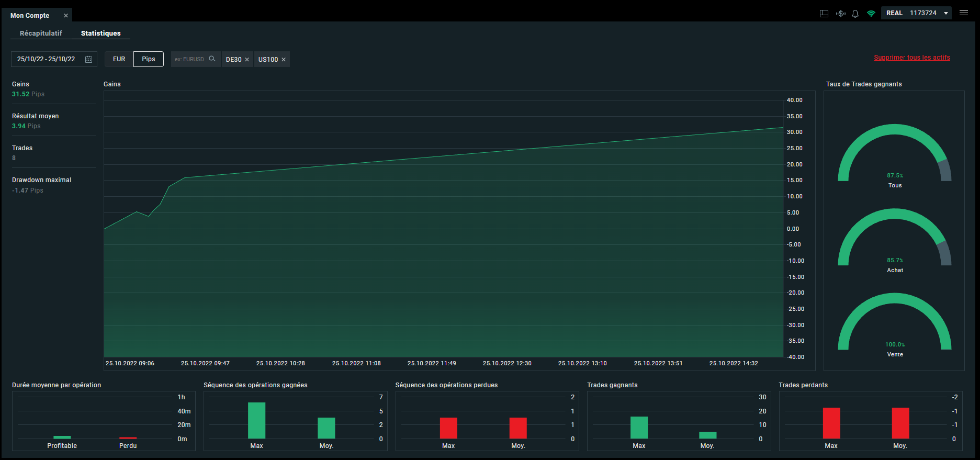Switch results display to EUR

pyautogui.click(x=119, y=59)
